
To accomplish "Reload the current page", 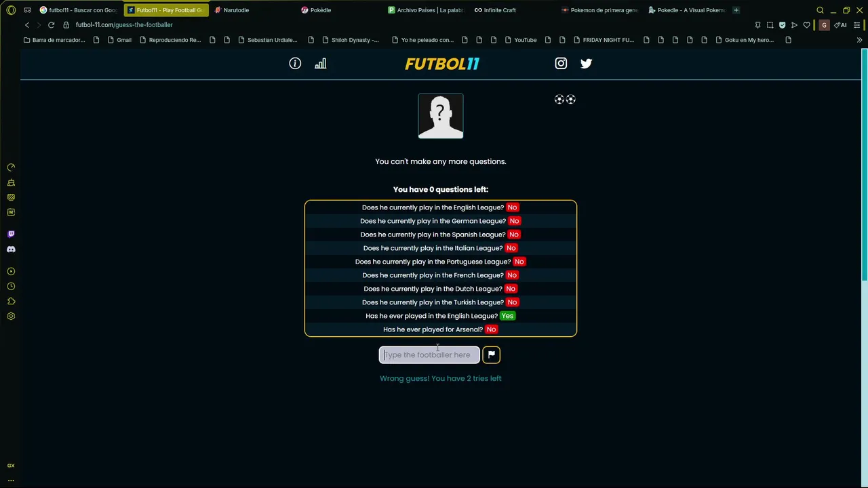I will (x=51, y=25).
